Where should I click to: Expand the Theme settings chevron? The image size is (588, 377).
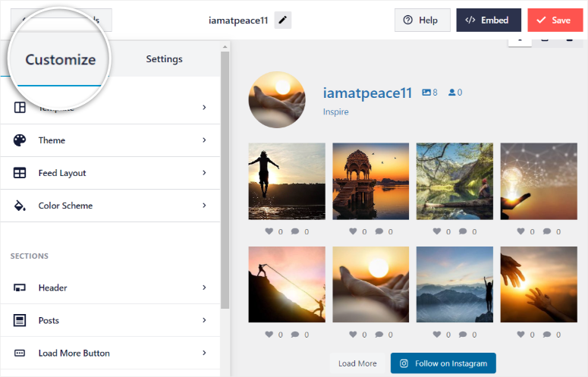coord(204,140)
